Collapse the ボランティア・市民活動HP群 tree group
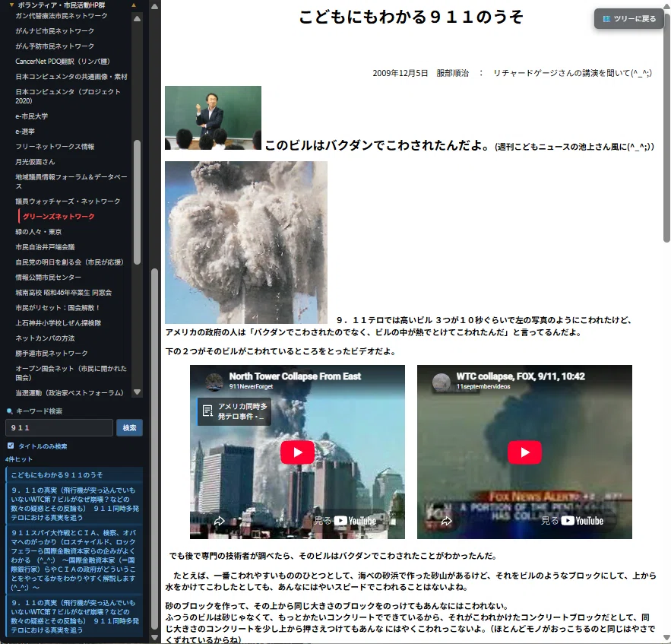This screenshot has height=644, width=671. point(12,5)
